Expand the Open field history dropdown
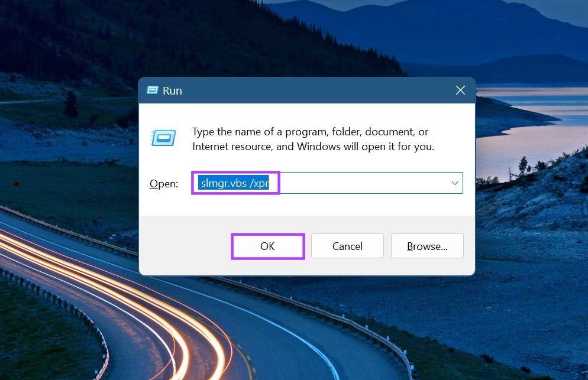Image resolution: width=588 pixels, height=380 pixels. (455, 183)
